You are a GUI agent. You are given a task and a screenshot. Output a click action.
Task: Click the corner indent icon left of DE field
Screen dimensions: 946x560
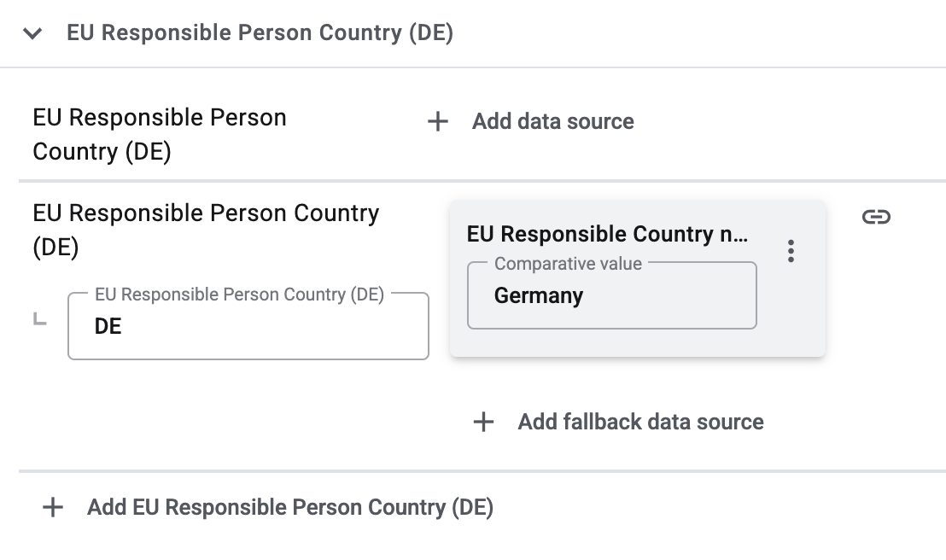39,319
